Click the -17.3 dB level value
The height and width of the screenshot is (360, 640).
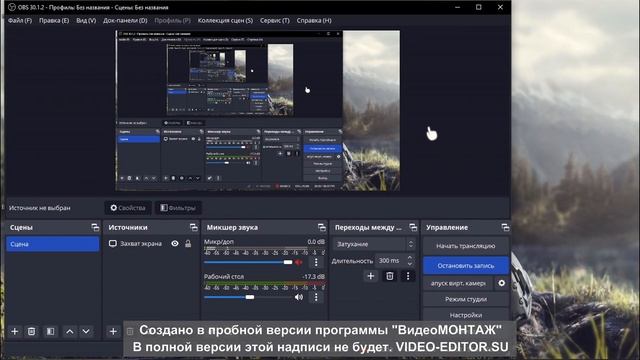[x=314, y=276]
